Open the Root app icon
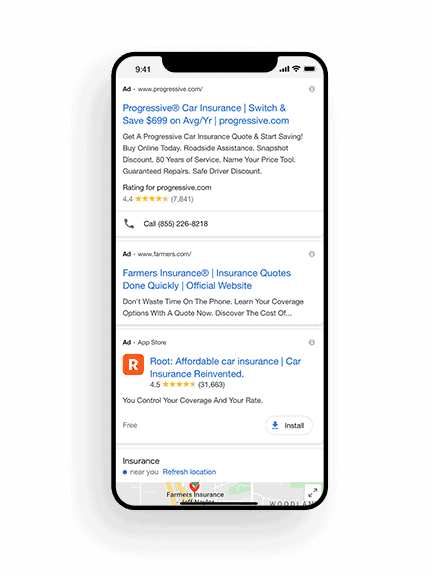The width and height of the screenshot is (432, 576). [x=133, y=364]
